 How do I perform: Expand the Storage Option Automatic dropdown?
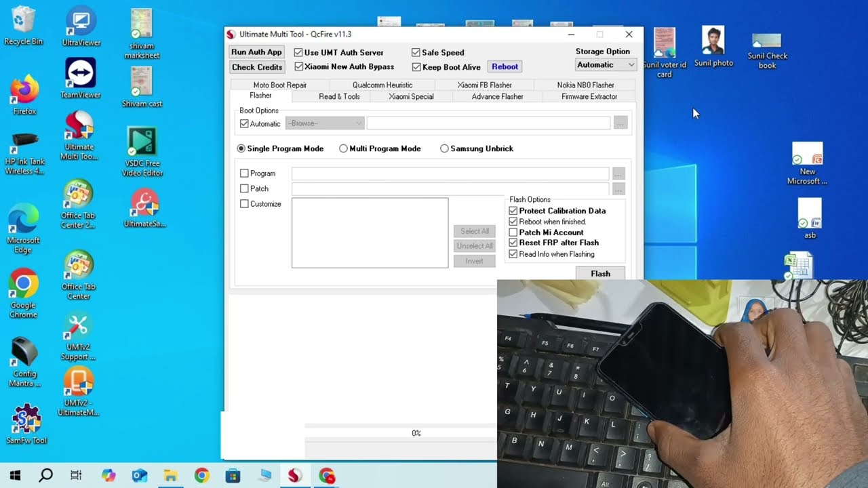(606, 65)
